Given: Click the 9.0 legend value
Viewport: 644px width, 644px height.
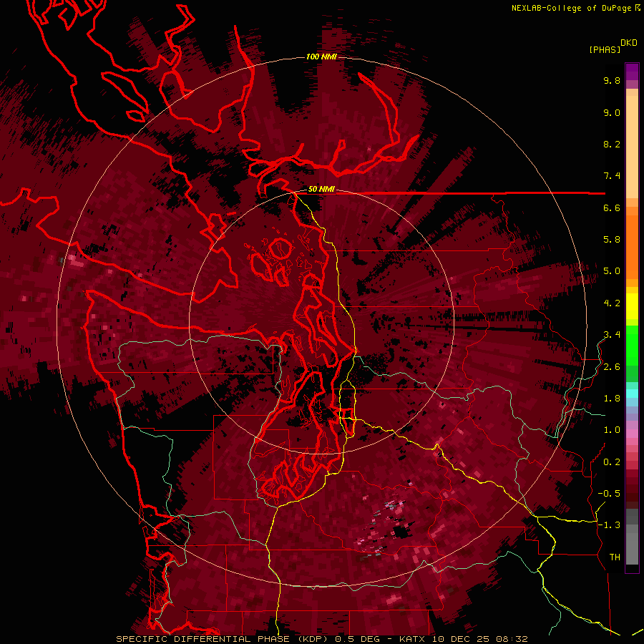Looking at the screenshot, I should [x=612, y=112].
